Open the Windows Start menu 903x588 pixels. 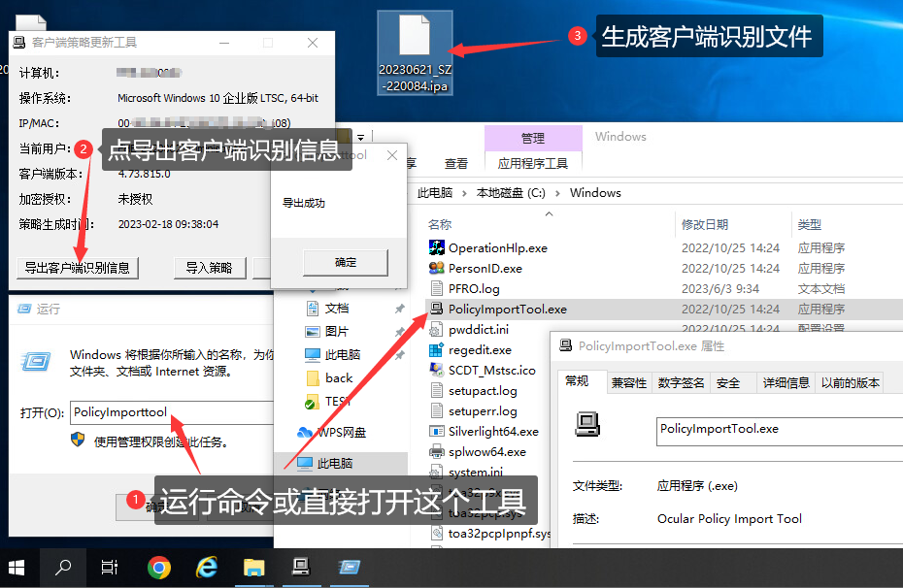point(17,568)
